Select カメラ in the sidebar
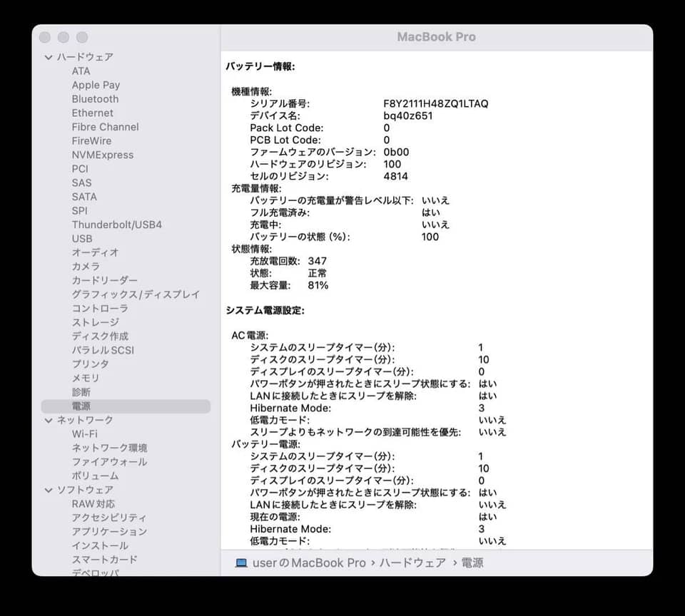The height and width of the screenshot is (616, 685). coord(86,267)
